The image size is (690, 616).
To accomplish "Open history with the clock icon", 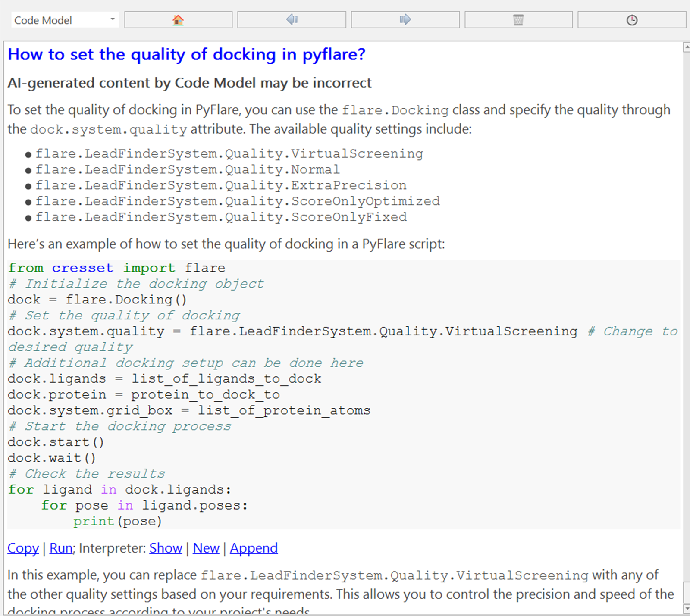I will tap(632, 20).
